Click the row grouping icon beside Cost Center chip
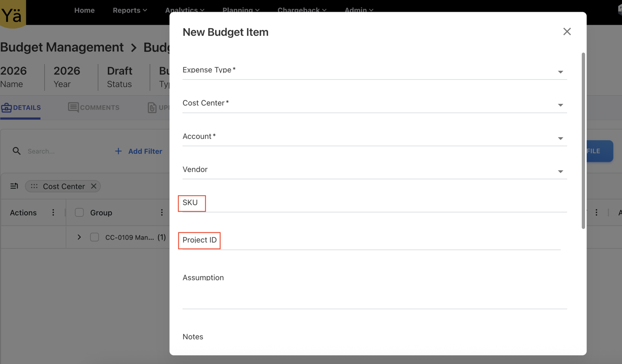 point(14,186)
